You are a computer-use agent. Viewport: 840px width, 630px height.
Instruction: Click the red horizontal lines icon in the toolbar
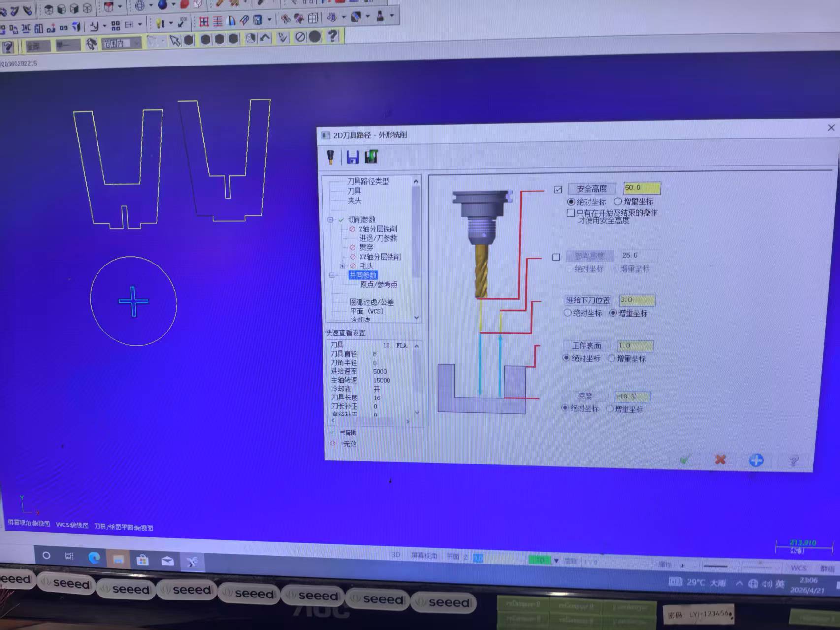[x=218, y=21]
